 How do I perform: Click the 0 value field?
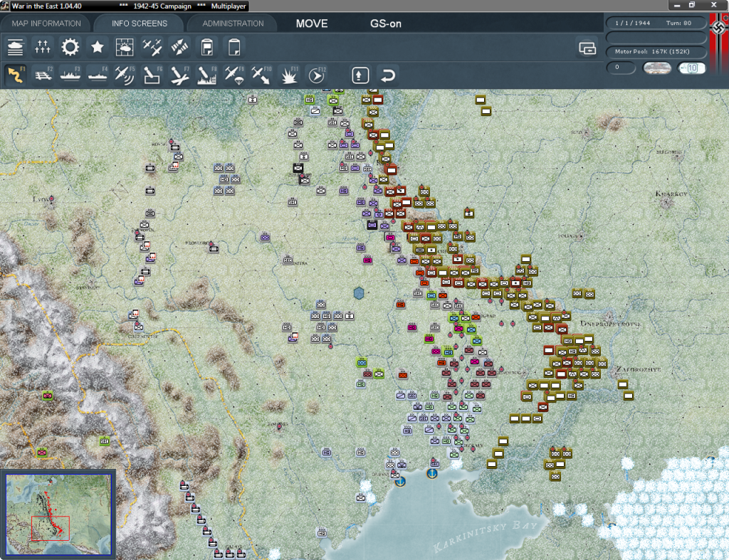621,68
